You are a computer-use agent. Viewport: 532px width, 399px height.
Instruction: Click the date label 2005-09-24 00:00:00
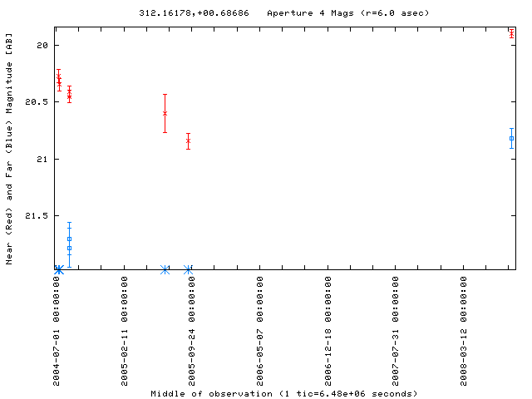[x=192, y=331]
